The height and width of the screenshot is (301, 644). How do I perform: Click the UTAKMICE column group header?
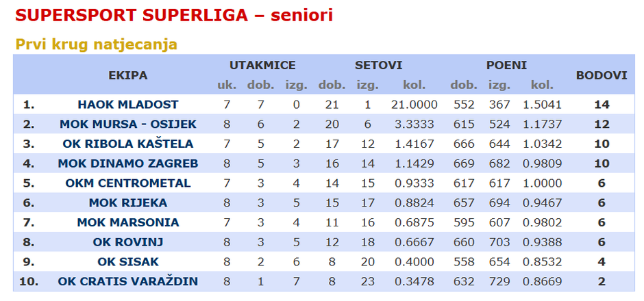[262, 66]
